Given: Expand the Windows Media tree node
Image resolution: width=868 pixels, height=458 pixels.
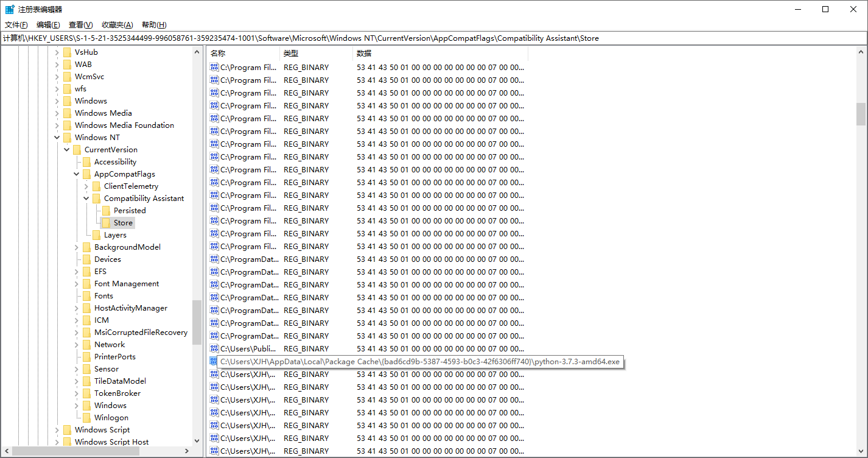Looking at the screenshot, I should click(57, 113).
